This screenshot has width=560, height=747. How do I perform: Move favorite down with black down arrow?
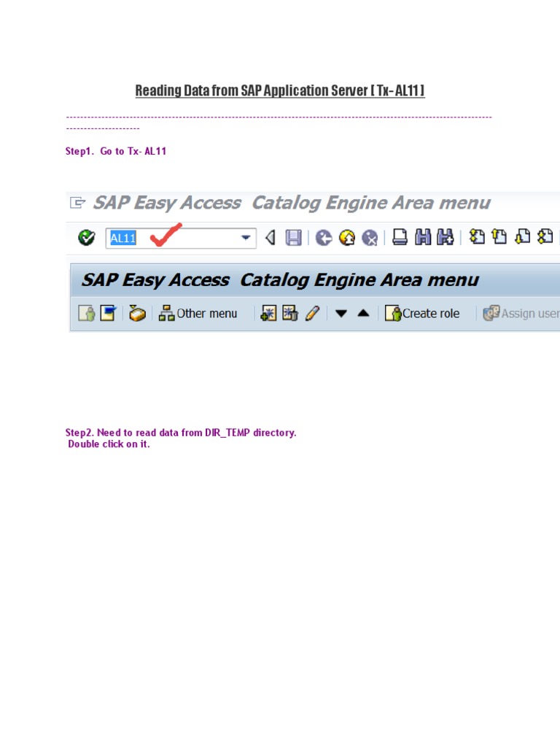point(341,314)
